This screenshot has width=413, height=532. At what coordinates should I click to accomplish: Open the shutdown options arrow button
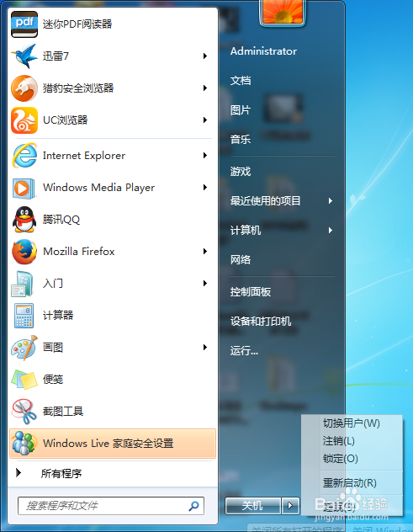coord(290,506)
